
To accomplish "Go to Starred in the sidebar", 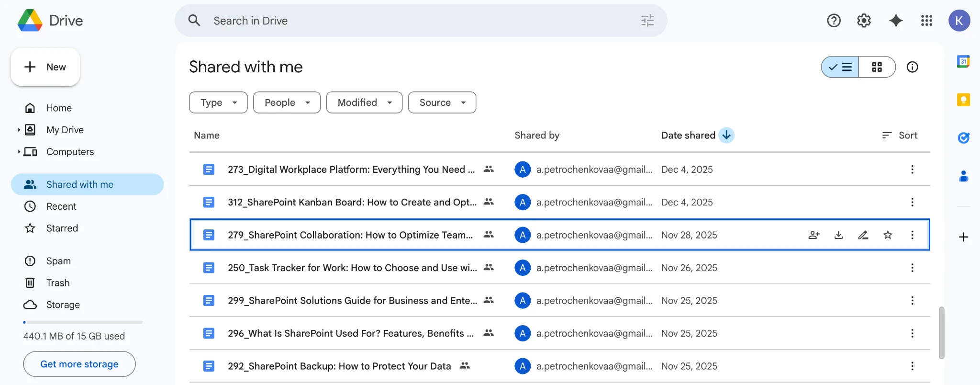I will click(87, 228).
